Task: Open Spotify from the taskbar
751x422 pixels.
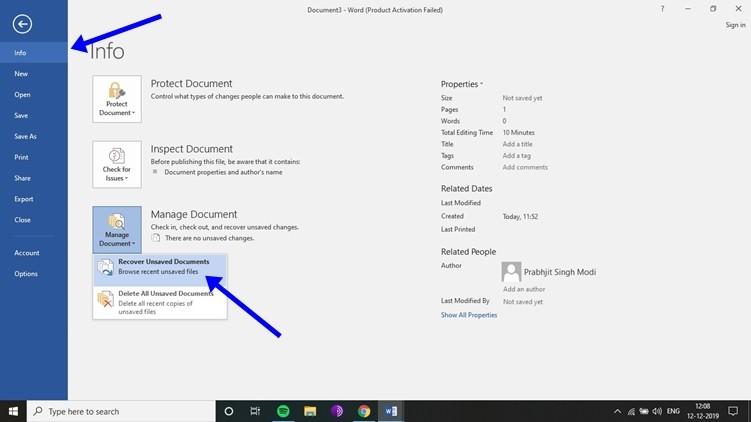Action: click(x=283, y=411)
